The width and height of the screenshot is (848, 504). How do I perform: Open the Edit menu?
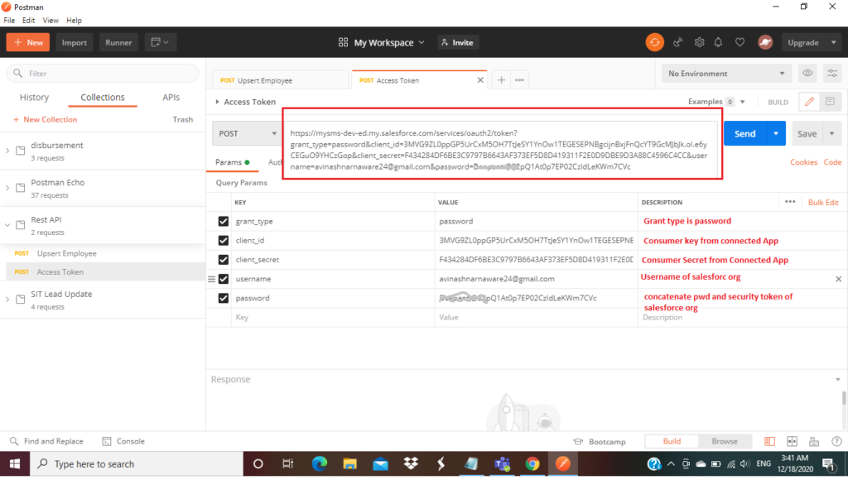(29, 21)
